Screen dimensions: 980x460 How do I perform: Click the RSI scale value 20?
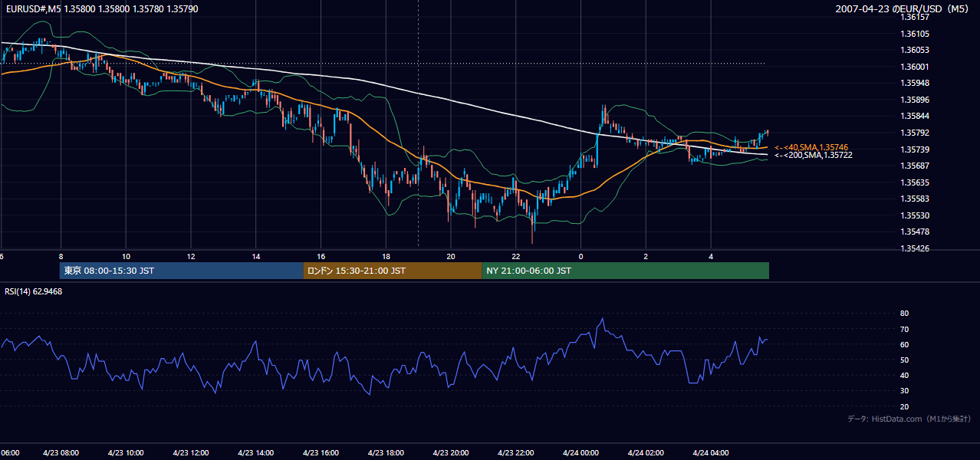[904, 406]
